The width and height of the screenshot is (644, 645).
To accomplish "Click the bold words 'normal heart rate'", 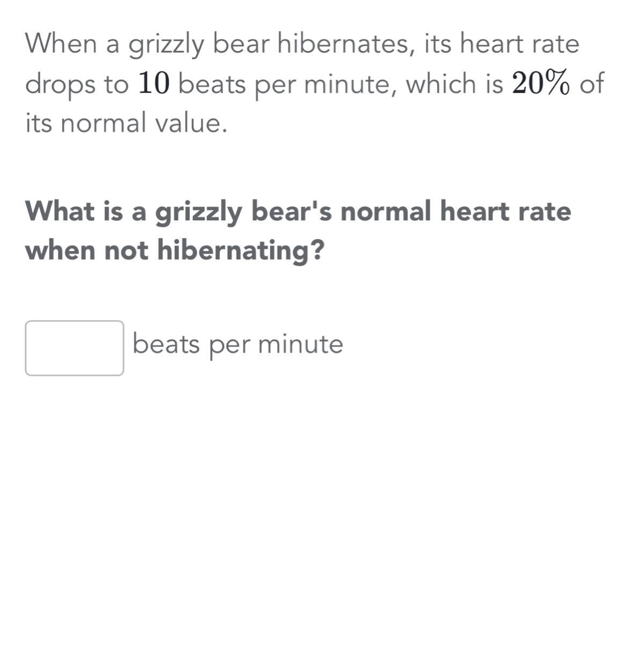I will point(456,211).
